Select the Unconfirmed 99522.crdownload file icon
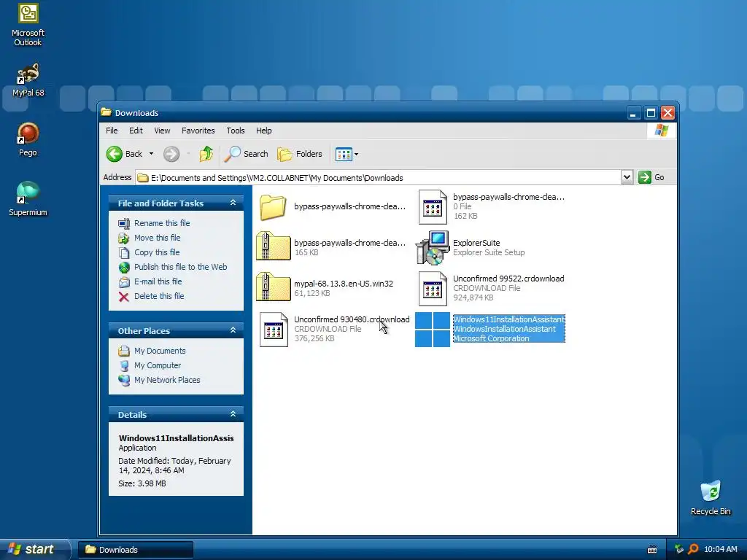 433,289
